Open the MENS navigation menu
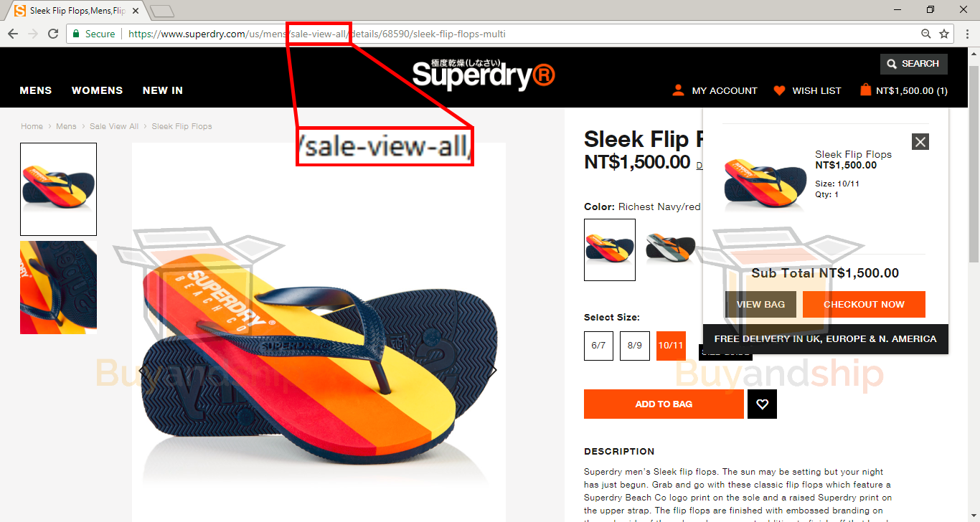This screenshot has height=522, width=980. coord(36,90)
